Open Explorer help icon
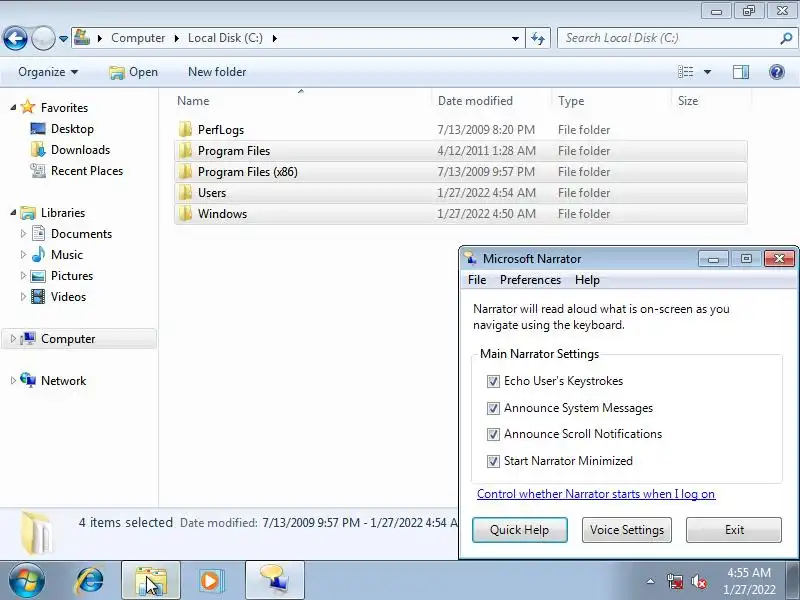 777,72
